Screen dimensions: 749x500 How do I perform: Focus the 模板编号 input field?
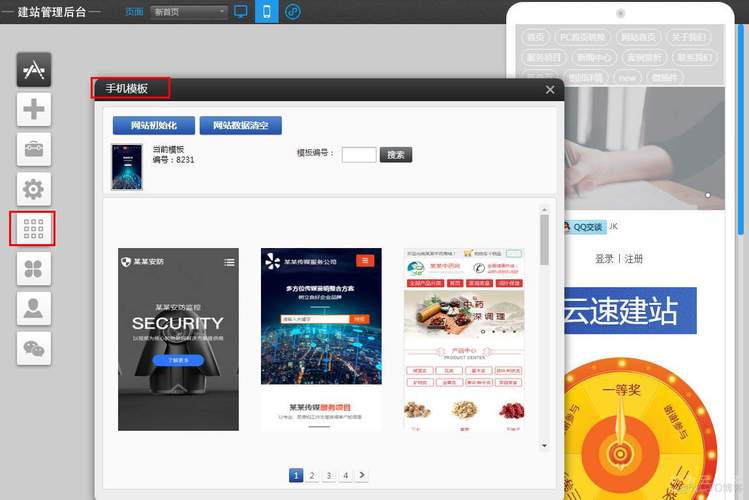[359, 155]
